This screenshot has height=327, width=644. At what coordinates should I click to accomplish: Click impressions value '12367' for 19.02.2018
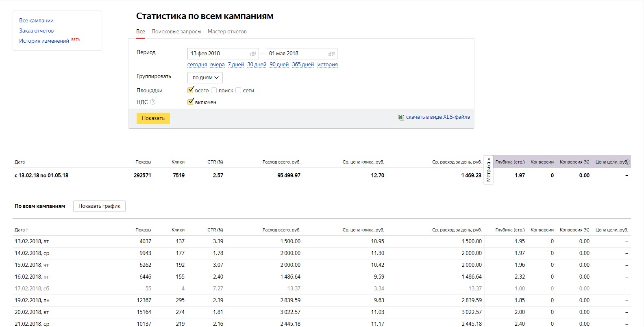click(144, 300)
